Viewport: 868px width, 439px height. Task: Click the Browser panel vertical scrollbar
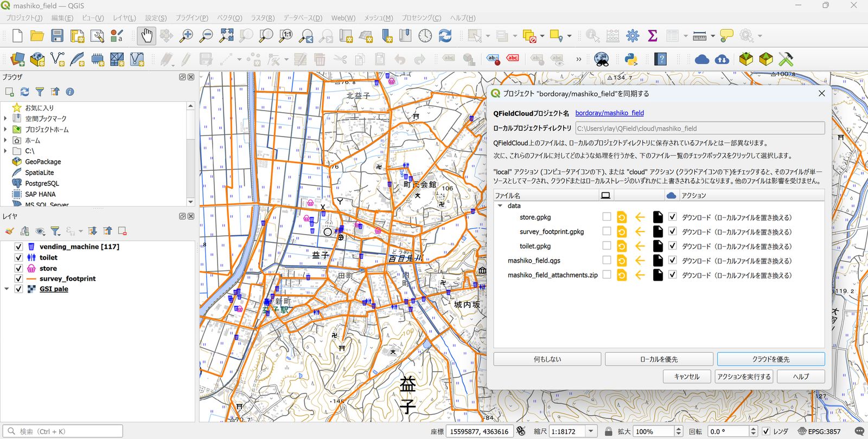[190, 153]
